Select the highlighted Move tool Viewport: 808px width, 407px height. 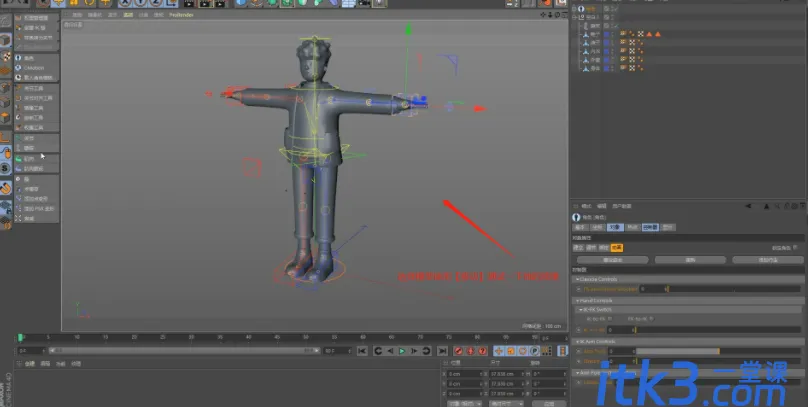[x=57, y=3]
